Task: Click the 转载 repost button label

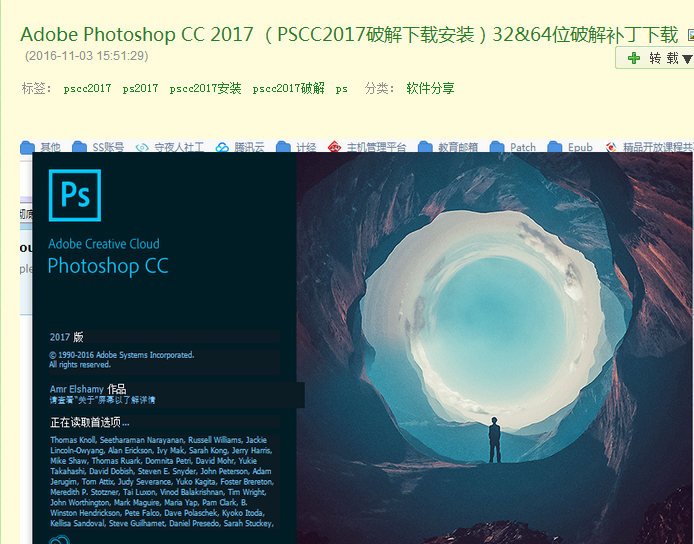Action: click(663, 58)
